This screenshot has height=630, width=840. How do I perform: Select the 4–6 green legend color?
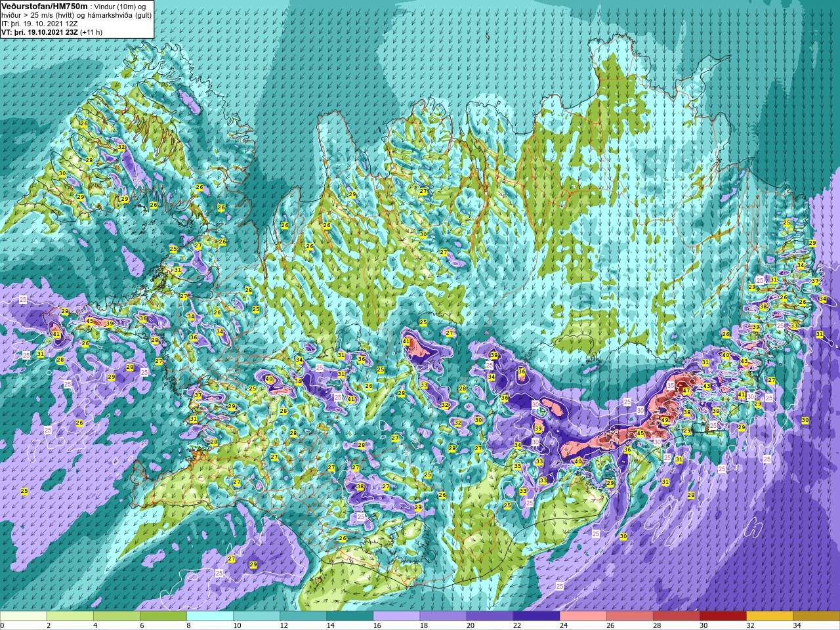(x=117, y=616)
